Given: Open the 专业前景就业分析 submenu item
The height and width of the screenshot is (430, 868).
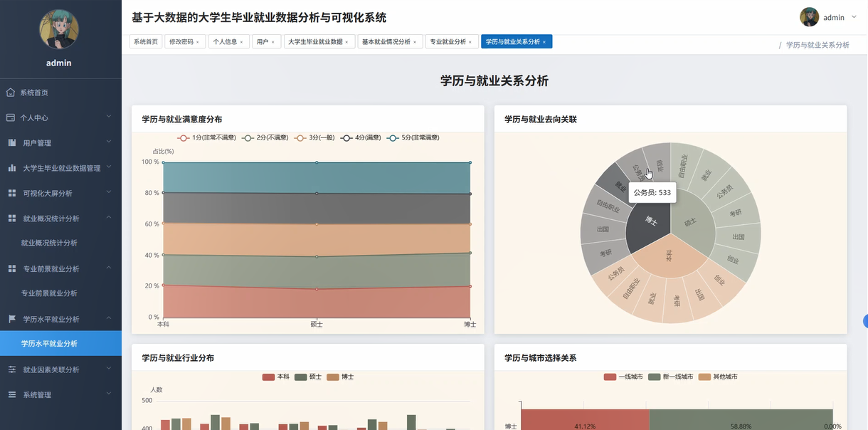Looking at the screenshot, I should [60, 293].
